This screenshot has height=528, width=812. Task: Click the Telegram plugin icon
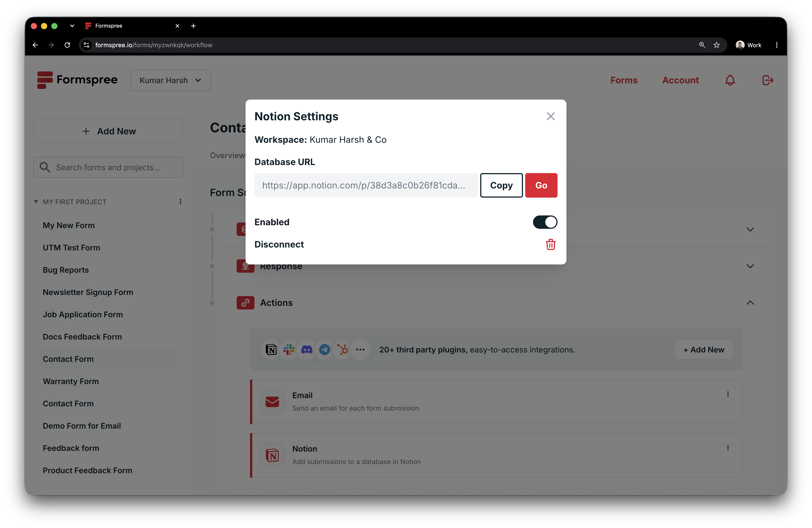(x=324, y=350)
